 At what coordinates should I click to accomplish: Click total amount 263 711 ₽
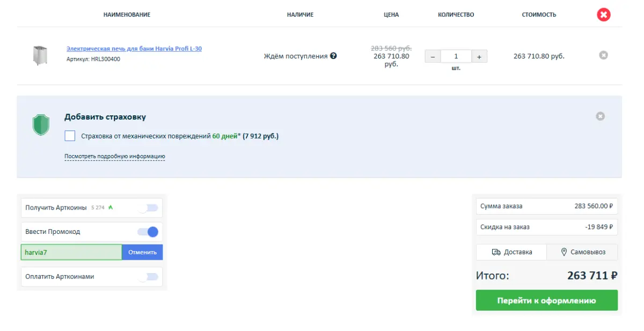point(592,276)
